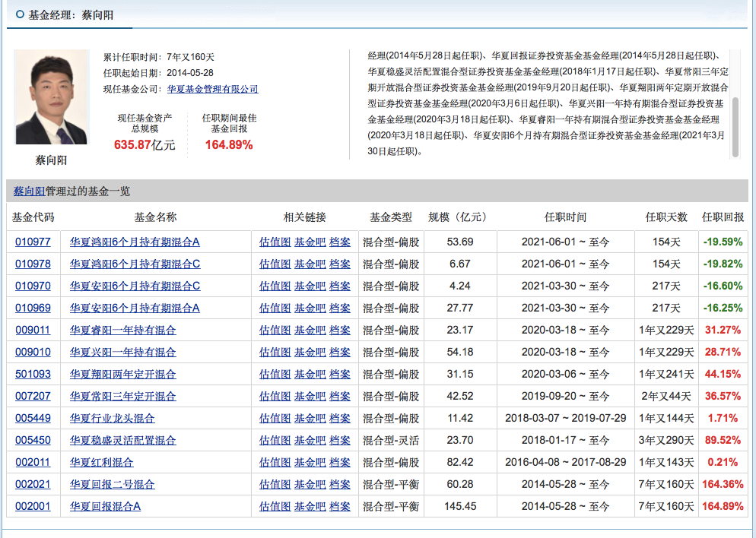
Task: Open 华夏回报二号混合 fund page
Action: pos(113,485)
